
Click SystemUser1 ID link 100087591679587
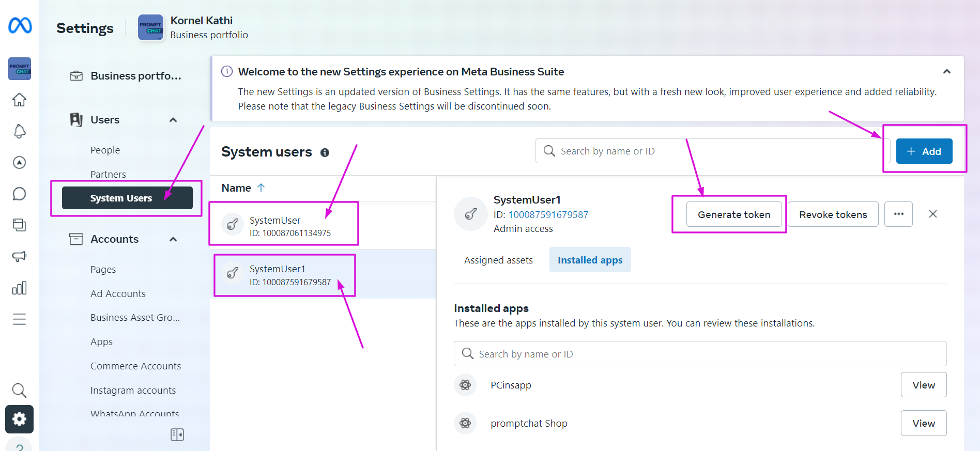(548, 214)
